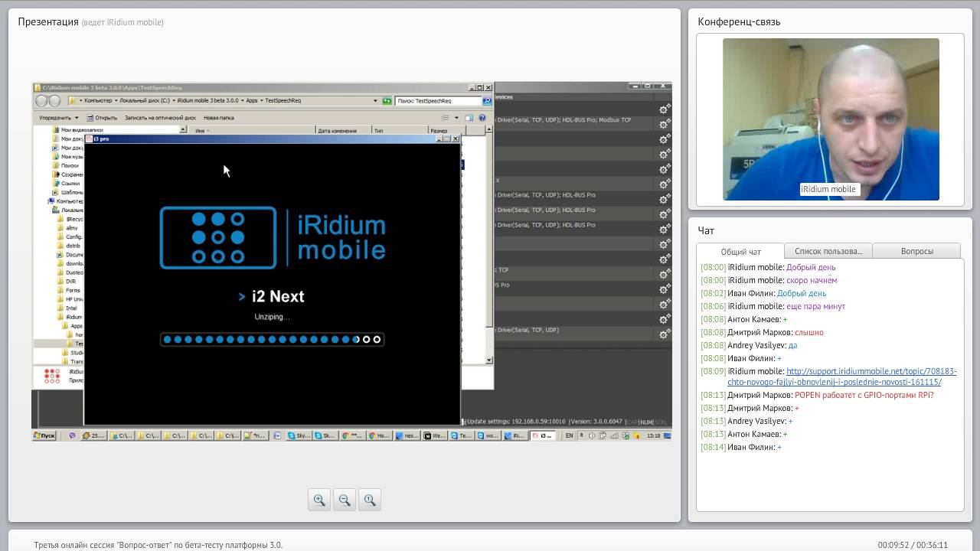Image resolution: width=980 pixels, height=551 pixels.
Task: Click the Update settings status bar text
Action: coord(516,421)
